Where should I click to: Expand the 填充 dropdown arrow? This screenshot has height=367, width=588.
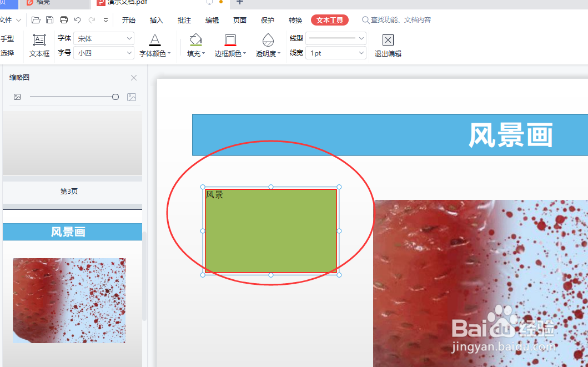[x=204, y=54]
